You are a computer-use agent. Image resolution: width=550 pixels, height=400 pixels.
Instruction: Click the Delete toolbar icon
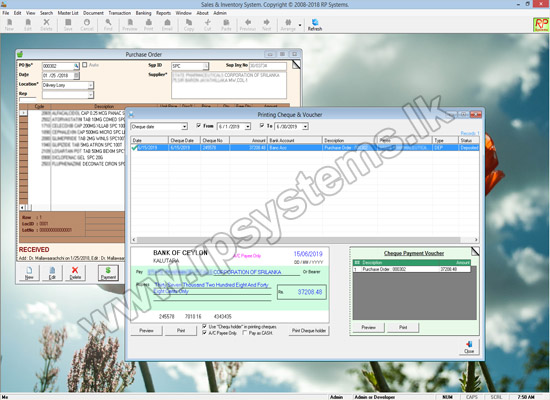coord(46,25)
